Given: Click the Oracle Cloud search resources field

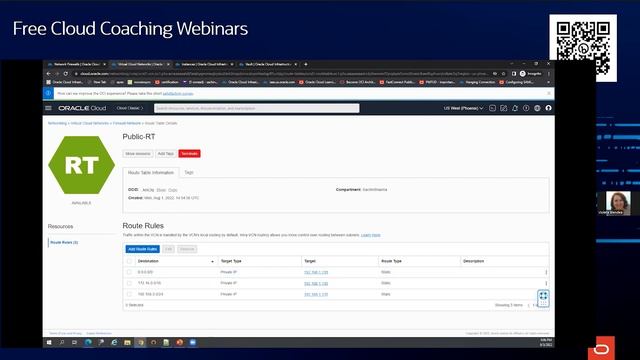Looking at the screenshot, I should click(257, 108).
